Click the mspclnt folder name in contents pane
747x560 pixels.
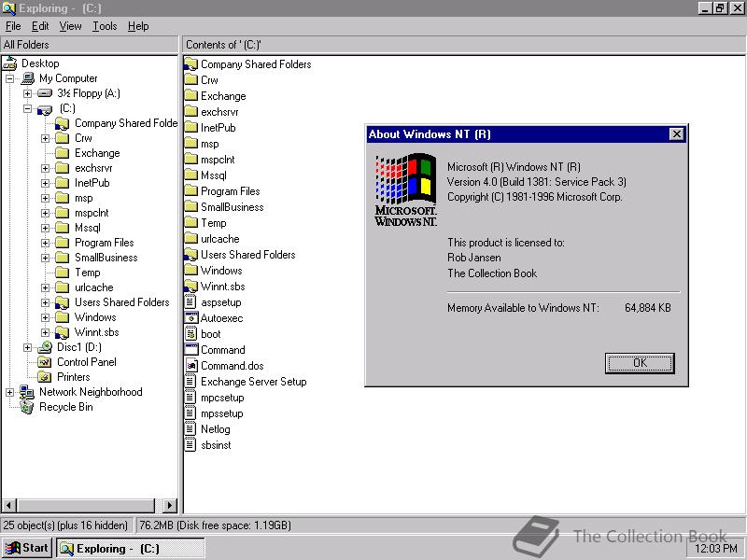pyautogui.click(x=218, y=160)
